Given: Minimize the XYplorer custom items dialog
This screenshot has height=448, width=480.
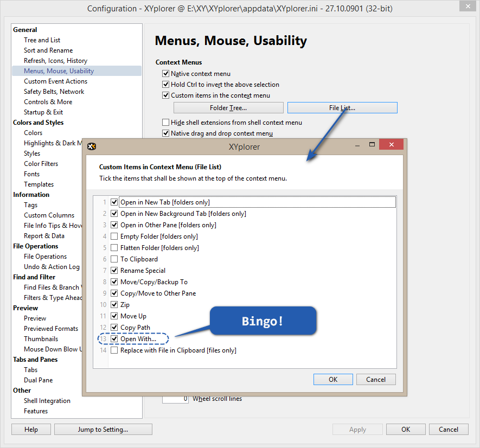Looking at the screenshot, I should click(357, 146).
